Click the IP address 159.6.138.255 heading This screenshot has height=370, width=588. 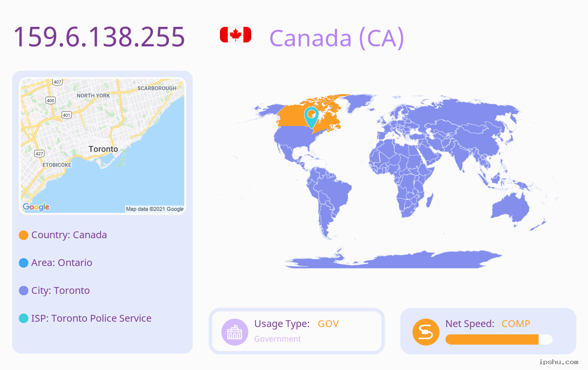(x=99, y=37)
